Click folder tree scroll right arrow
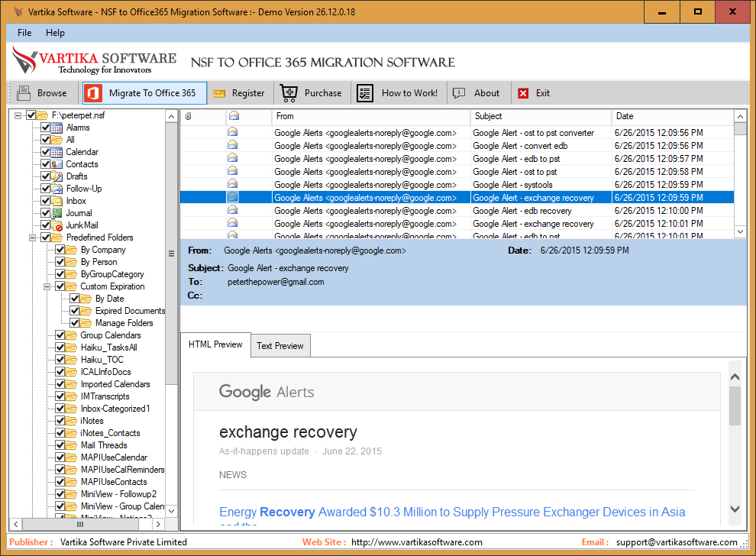This screenshot has width=756, height=556. point(158,524)
